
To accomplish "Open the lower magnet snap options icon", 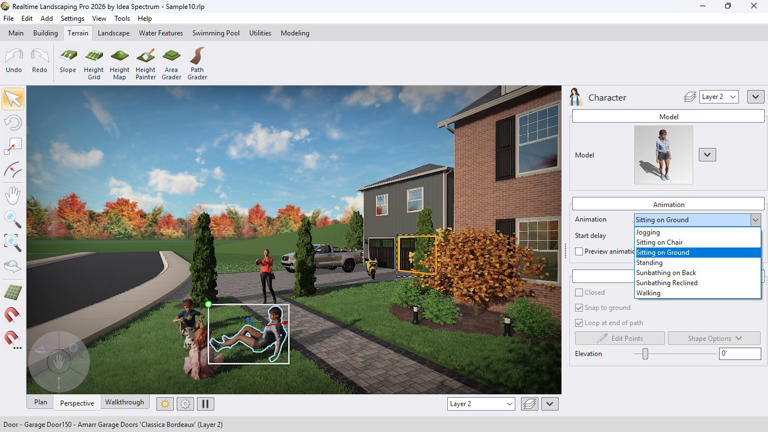I will click(13, 338).
